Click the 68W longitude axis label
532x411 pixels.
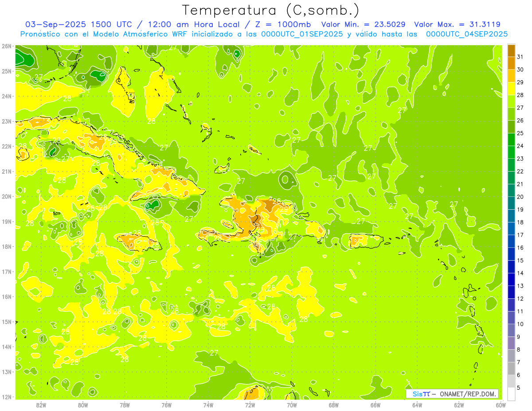point(333,404)
